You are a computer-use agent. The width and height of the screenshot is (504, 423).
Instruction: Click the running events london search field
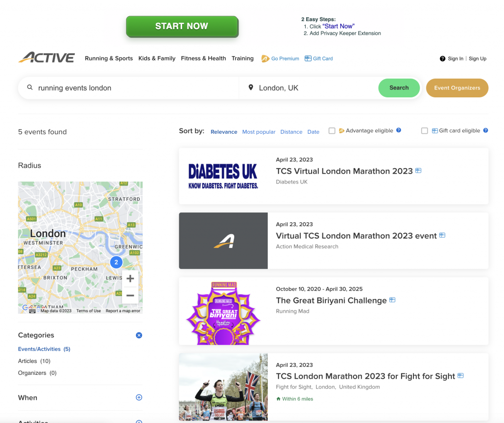[128, 88]
